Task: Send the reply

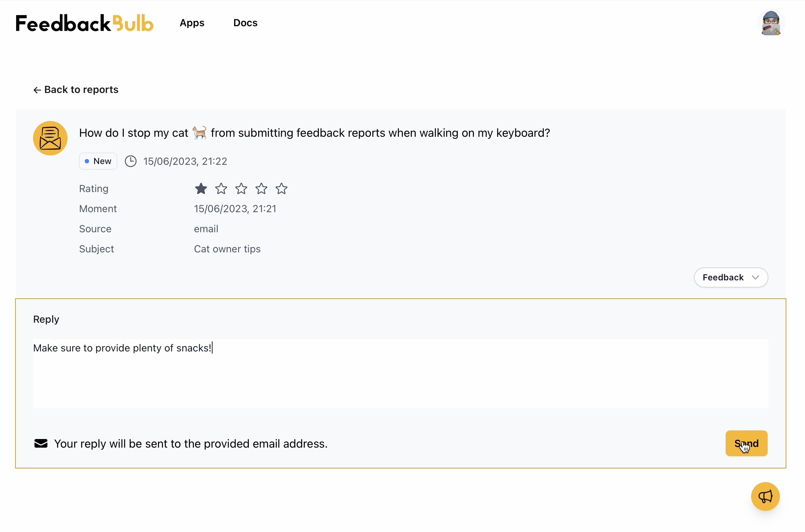Action: pos(746,443)
